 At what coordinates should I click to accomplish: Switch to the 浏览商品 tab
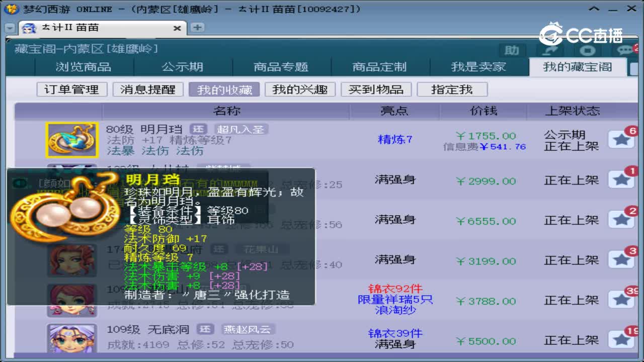click(x=84, y=67)
